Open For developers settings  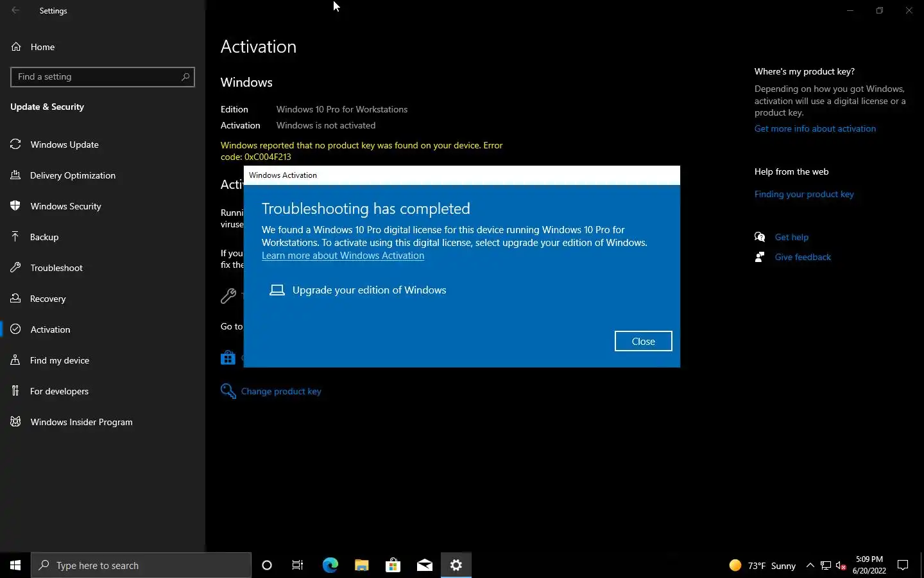(x=103, y=391)
